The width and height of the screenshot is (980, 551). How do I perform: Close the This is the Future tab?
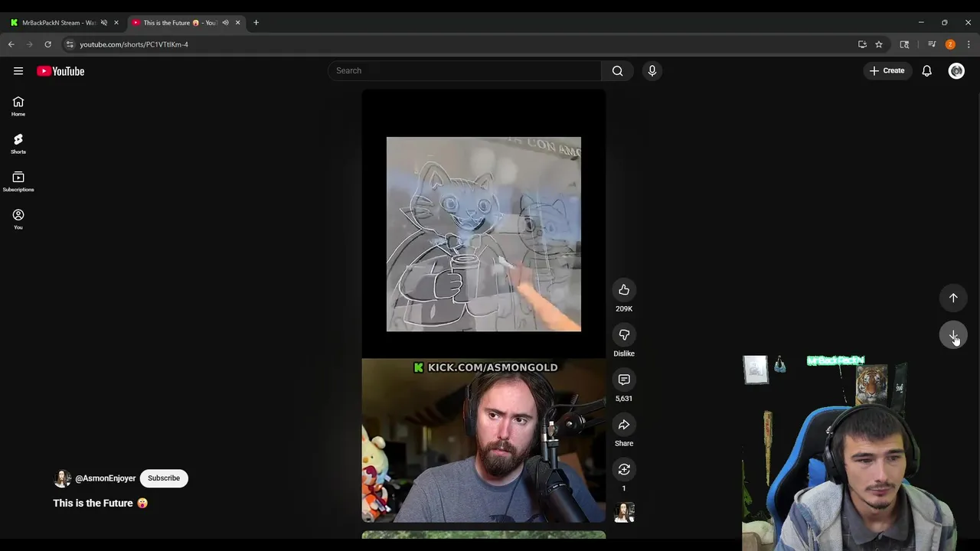coord(237,23)
